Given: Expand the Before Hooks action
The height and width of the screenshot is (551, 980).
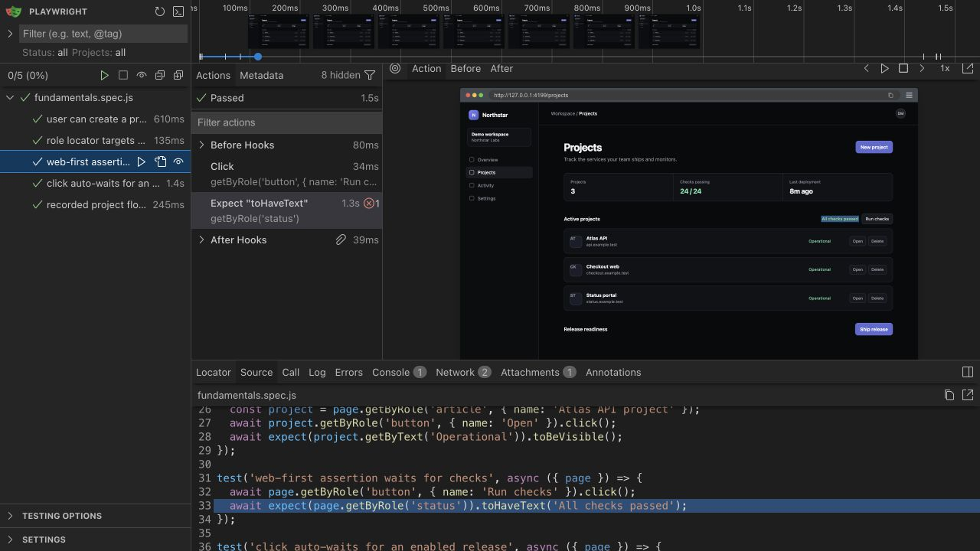Looking at the screenshot, I should [x=202, y=145].
